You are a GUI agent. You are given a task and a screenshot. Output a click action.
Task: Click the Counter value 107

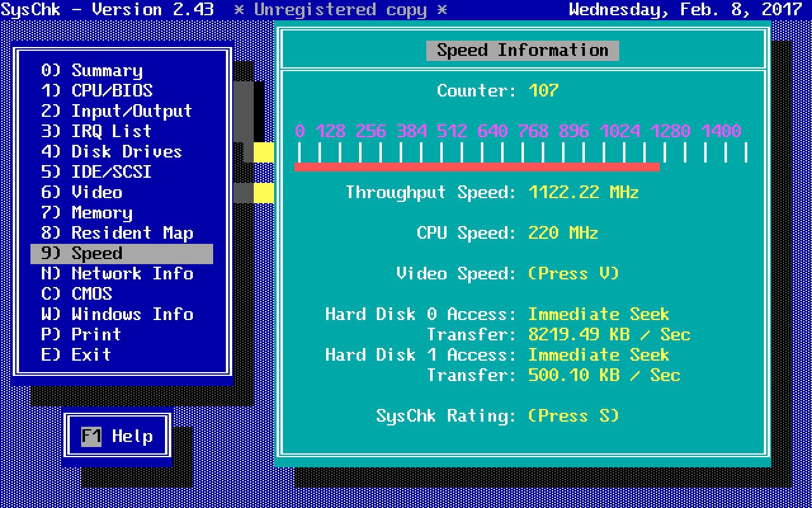(x=544, y=91)
